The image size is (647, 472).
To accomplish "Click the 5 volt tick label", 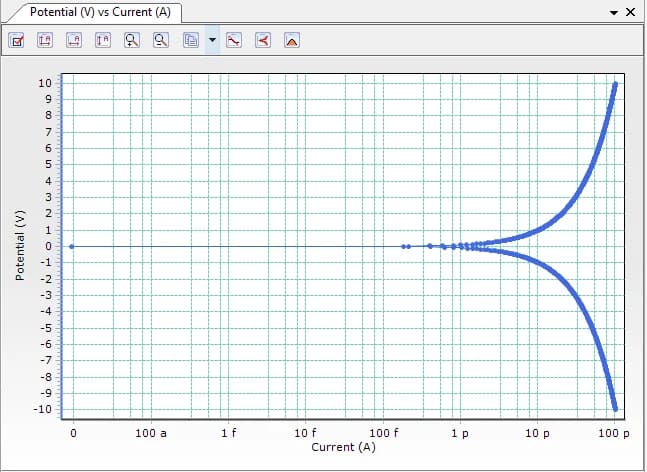I will pyautogui.click(x=49, y=164).
